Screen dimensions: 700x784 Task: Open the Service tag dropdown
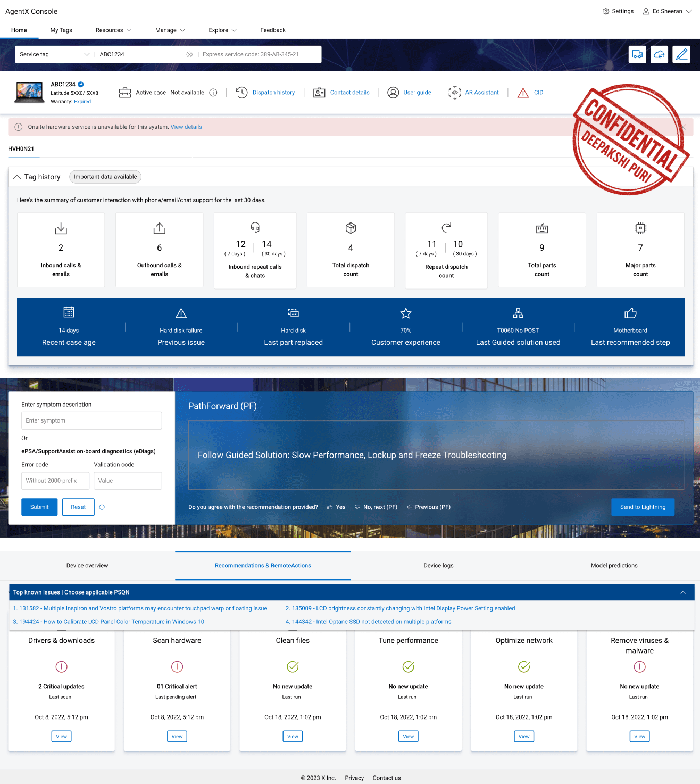54,54
